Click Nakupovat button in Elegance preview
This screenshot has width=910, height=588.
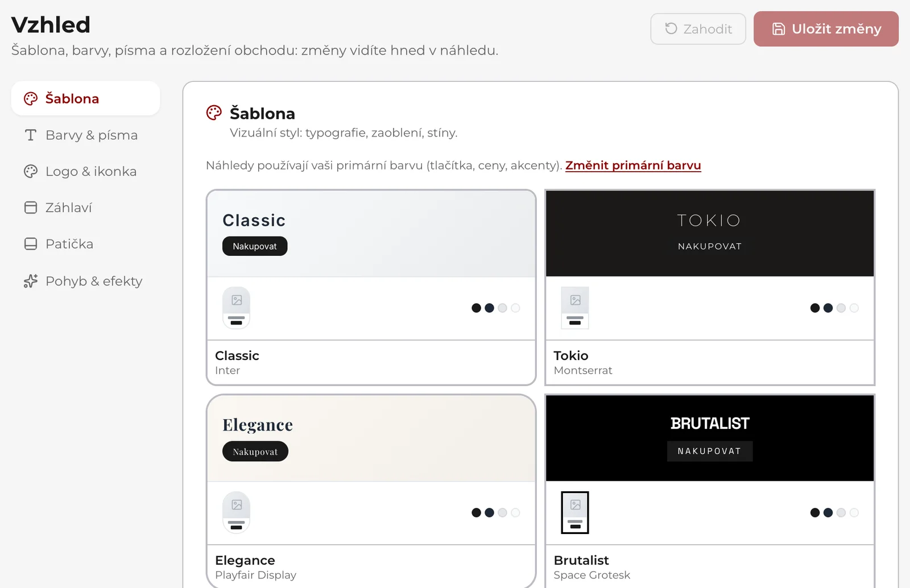255,452
